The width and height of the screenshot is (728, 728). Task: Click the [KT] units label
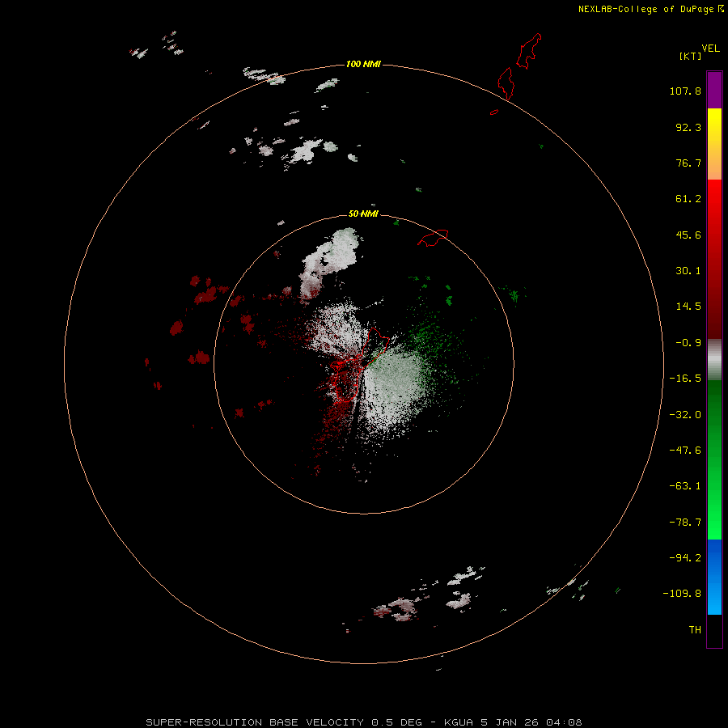click(691, 56)
